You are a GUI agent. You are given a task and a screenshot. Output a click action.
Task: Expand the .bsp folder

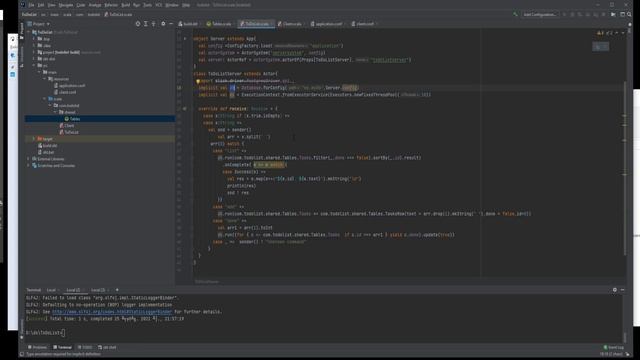(x=34, y=39)
